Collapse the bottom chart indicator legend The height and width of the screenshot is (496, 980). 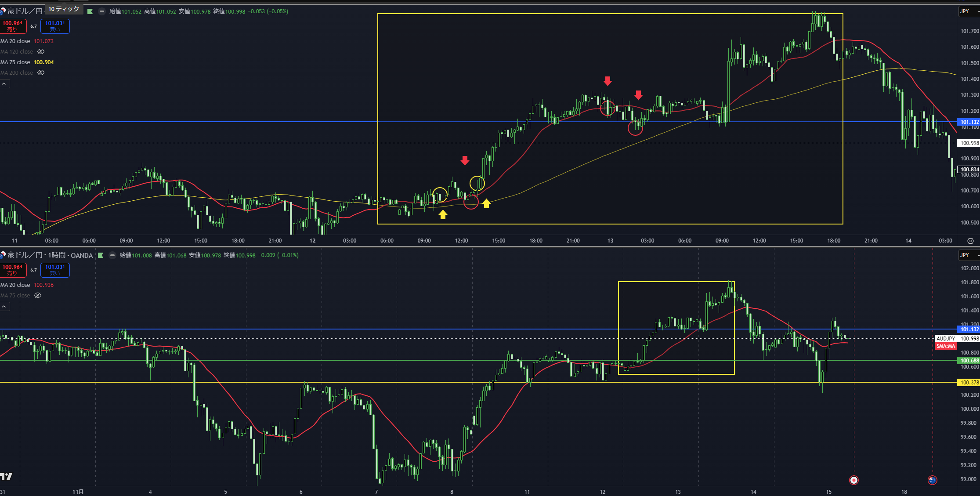4,307
